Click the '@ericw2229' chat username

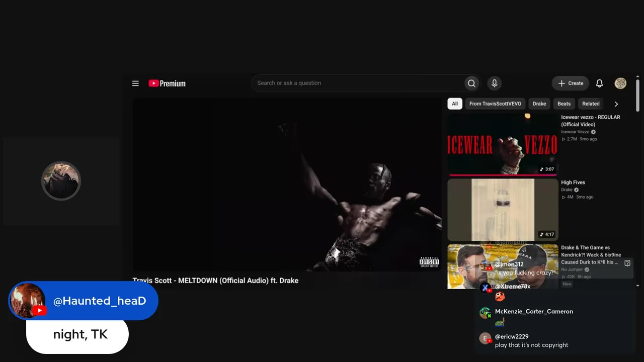(512, 337)
